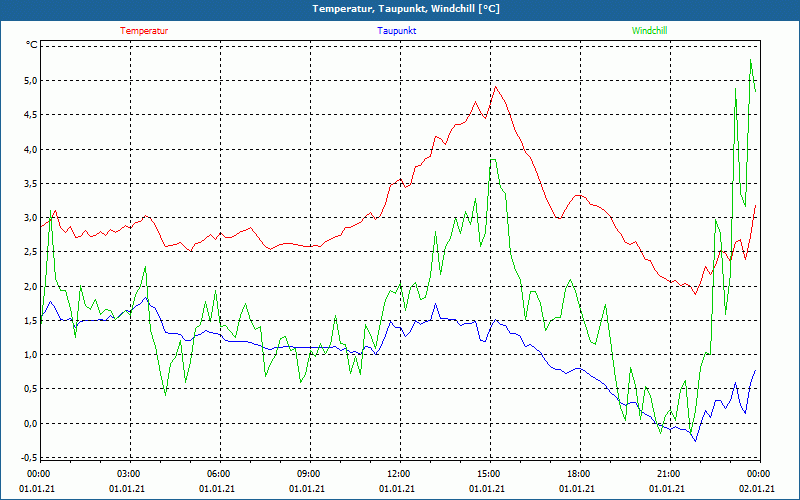This screenshot has height=500, width=800.
Task: Click the 0,5 y-axis value
Action: pos(31,389)
